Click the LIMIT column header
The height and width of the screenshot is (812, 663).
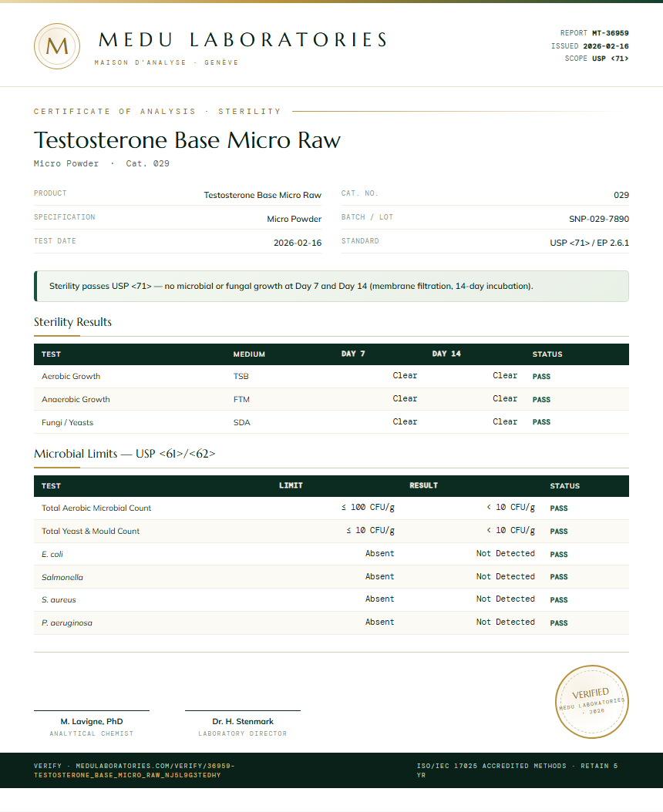point(291,486)
